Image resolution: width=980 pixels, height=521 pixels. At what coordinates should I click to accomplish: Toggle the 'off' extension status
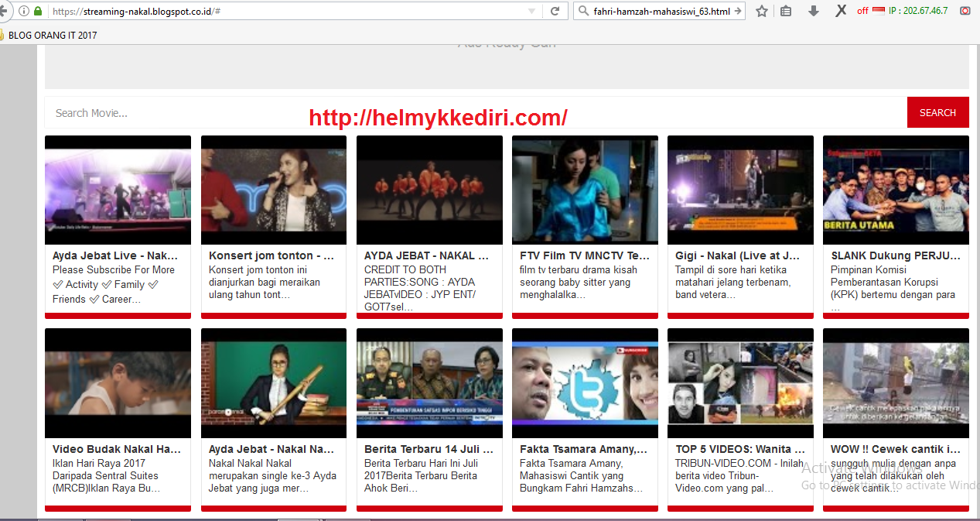(x=862, y=11)
